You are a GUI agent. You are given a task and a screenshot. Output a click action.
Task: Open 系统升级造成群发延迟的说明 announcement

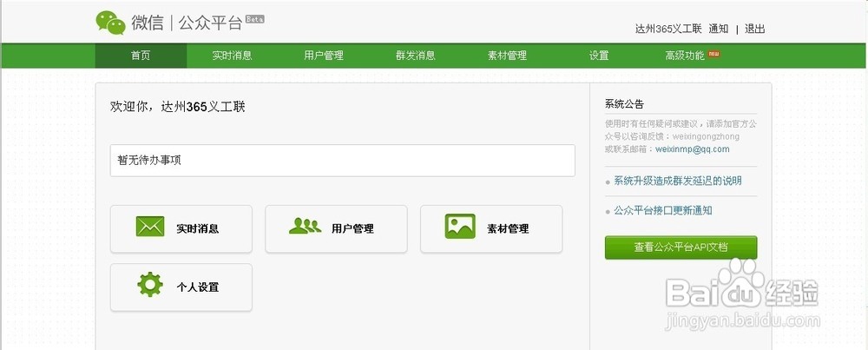click(x=678, y=181)
